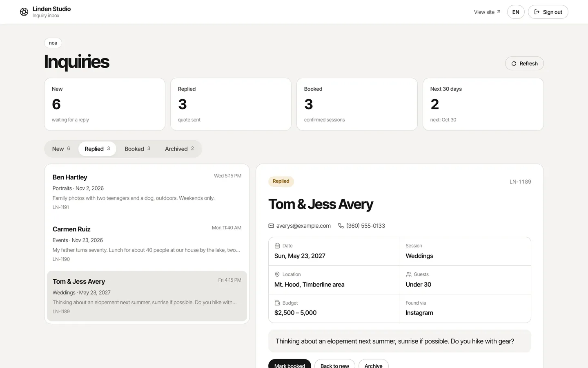Open the View site link
588x368 pixels.
[487, 12]
